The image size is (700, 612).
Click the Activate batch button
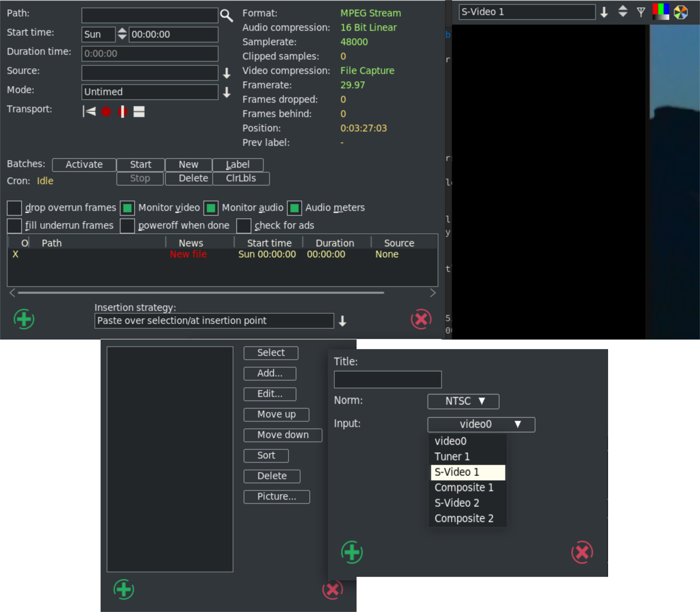(84, 165)
